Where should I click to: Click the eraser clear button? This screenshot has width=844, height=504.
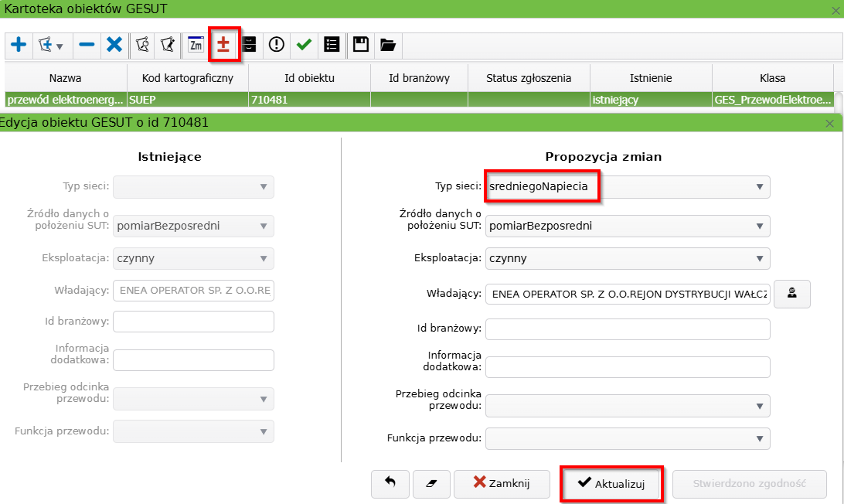pyautogui.click(x=431, y=483)
